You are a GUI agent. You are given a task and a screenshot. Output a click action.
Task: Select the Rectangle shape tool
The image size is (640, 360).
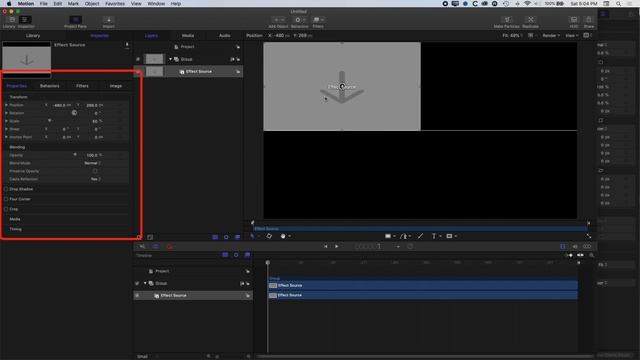pyautogui.click(x=388, y=236)
